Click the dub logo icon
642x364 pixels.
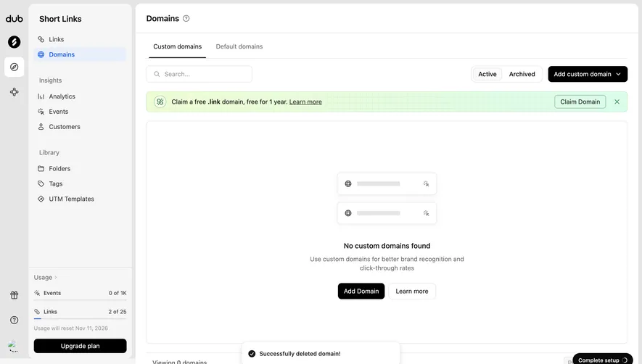pyautogui.click(x=15, y=19)
